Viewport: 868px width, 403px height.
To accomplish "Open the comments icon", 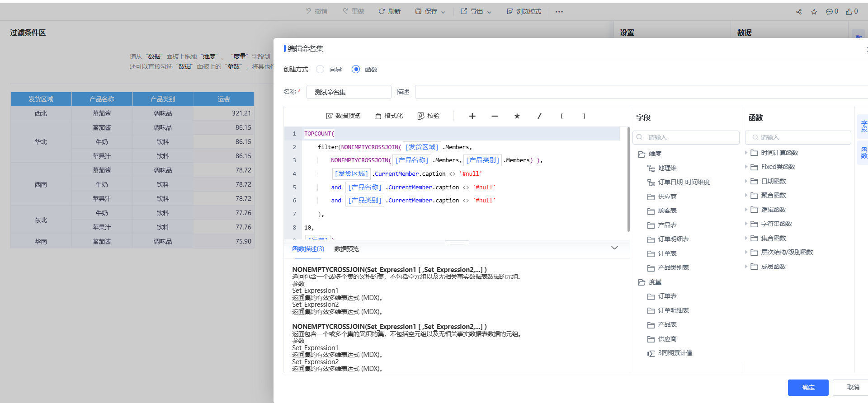I will pos(829,12).
